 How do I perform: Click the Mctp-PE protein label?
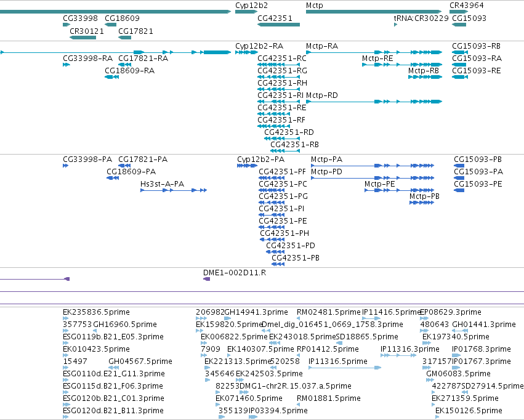[380, 184]
